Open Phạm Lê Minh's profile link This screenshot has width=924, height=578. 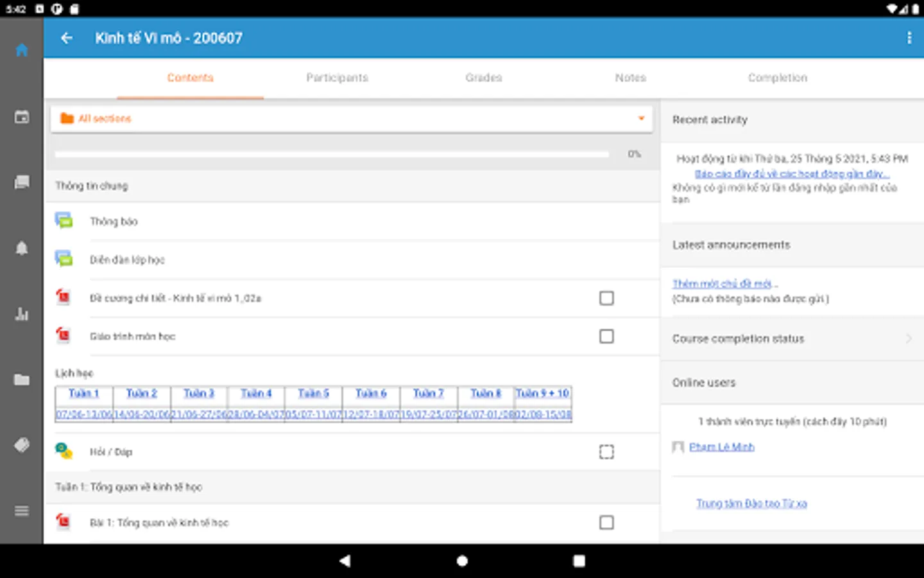(x=722, y=447)
